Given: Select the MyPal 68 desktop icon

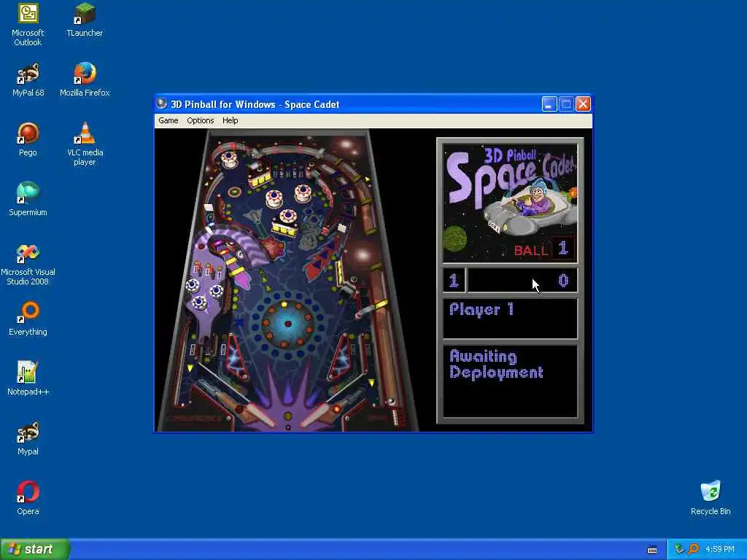Looking at the screenshot, I should [x=28, y=80].
